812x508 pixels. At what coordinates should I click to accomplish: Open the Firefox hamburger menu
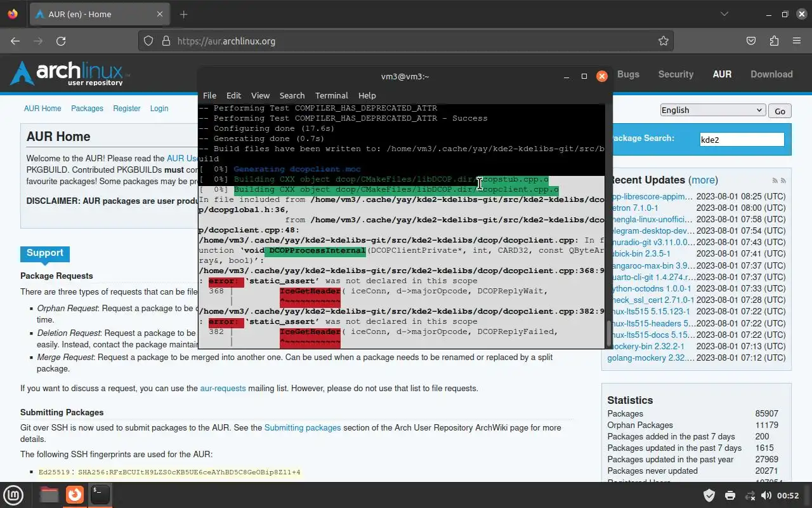[797, 41]
